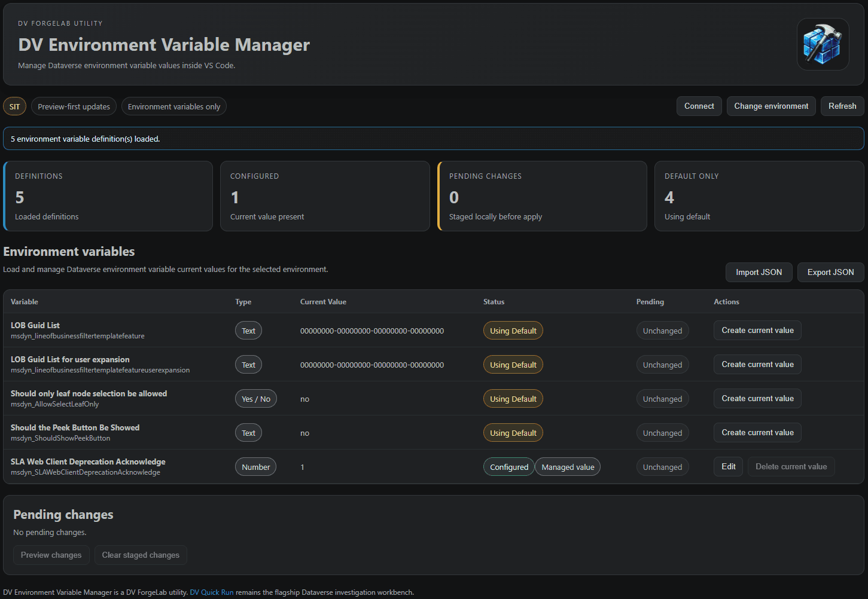
Task: Edit the SLA Web Client Deprecation Acknowledge value
Action: tap(728, 467)
